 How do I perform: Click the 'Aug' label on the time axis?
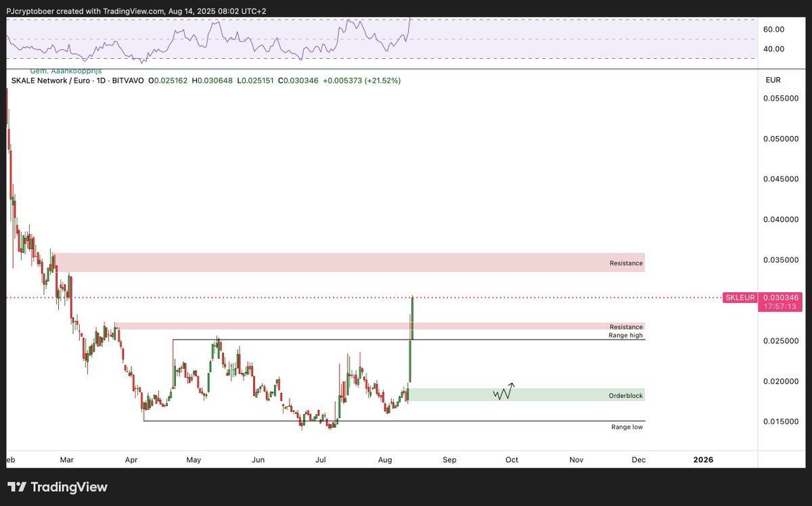tap(385, 460)
